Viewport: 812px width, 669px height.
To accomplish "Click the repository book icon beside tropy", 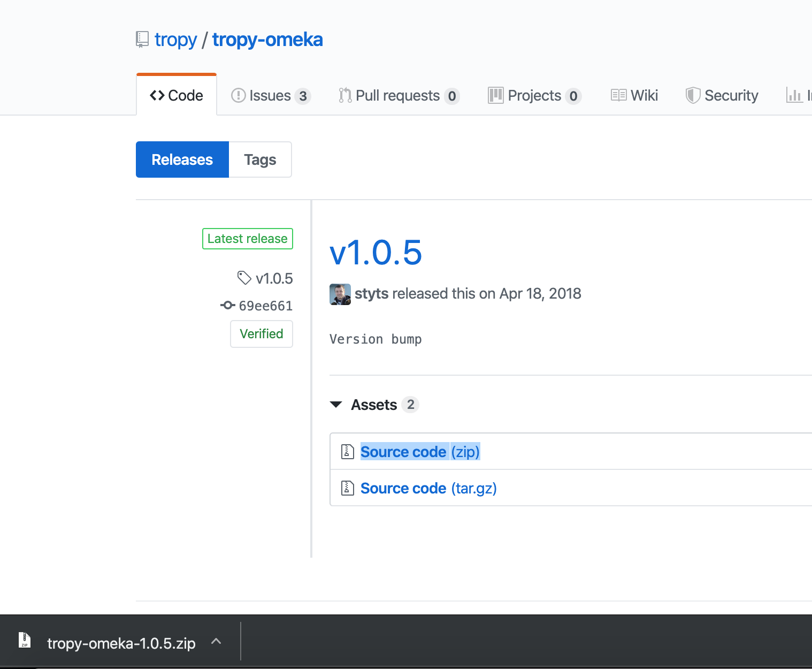I will click(142, 40).
